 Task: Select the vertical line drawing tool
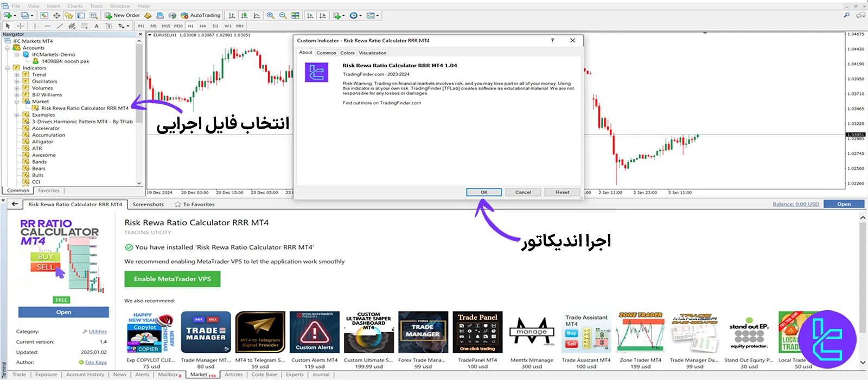[35, 26]
